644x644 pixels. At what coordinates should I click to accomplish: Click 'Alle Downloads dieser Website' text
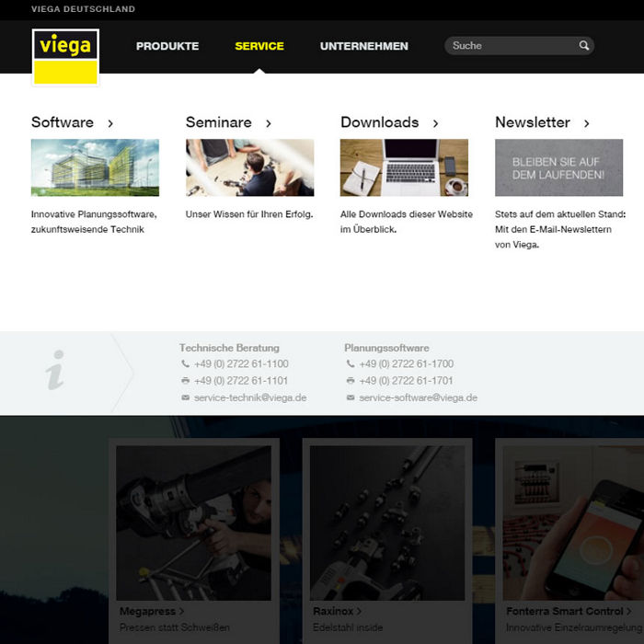click(407, 222)
